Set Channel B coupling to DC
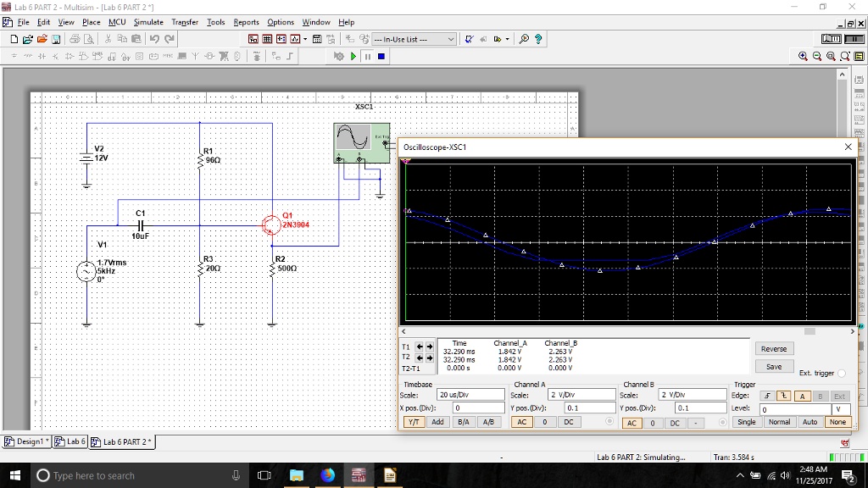Screen dimensions: 868x488 (x=675, y=423)
